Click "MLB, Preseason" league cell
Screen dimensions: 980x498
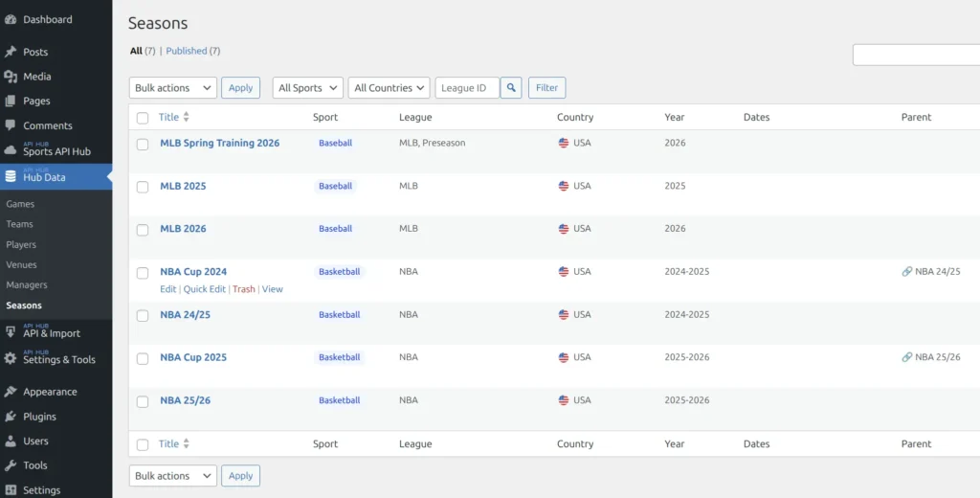[x=433, y=143]
